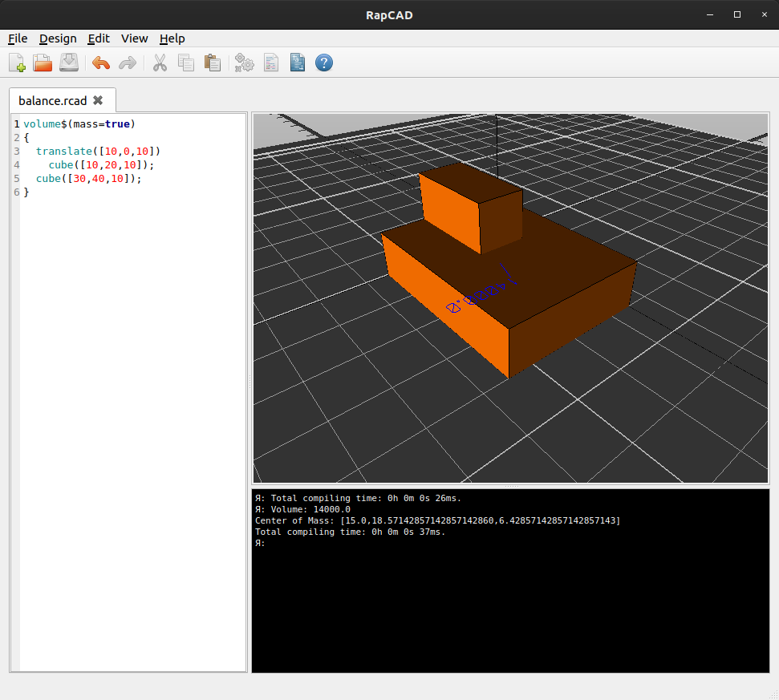
Task: Open the View menu
Action: pyautogui.click(x=134, y=38)
